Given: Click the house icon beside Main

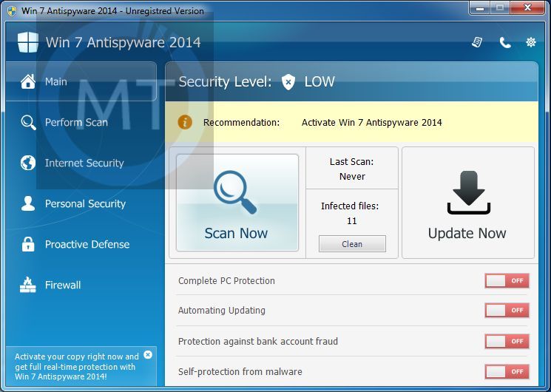Looking at the screenshot, I should coord(28,81).
